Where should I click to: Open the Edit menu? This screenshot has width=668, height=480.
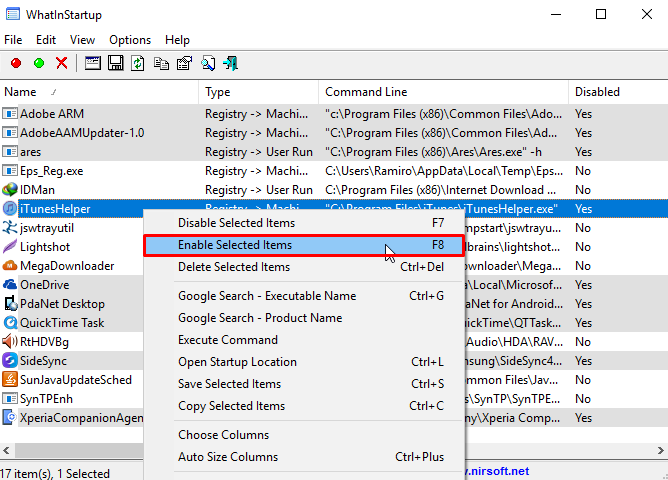pyautogui.click(x=46, y=40)
